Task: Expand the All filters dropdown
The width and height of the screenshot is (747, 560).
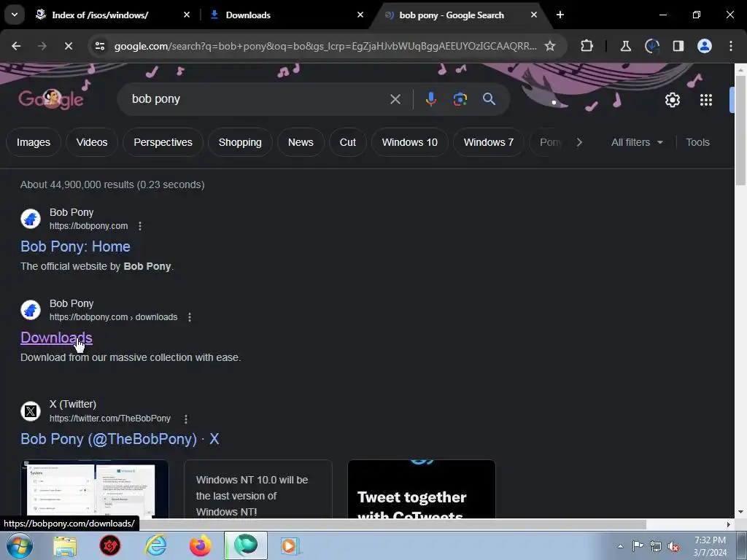Action: [x=637, y=142]
